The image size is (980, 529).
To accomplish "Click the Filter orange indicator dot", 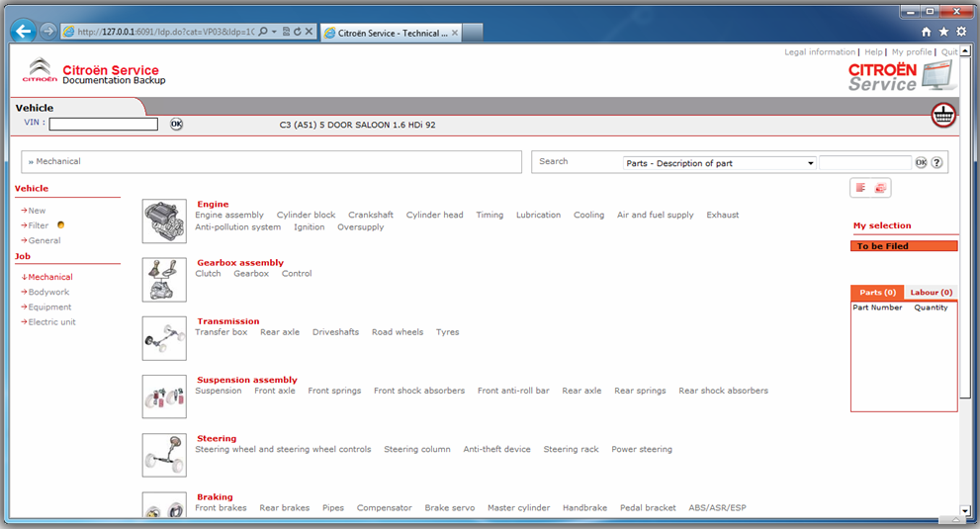I will pos(60,225).
